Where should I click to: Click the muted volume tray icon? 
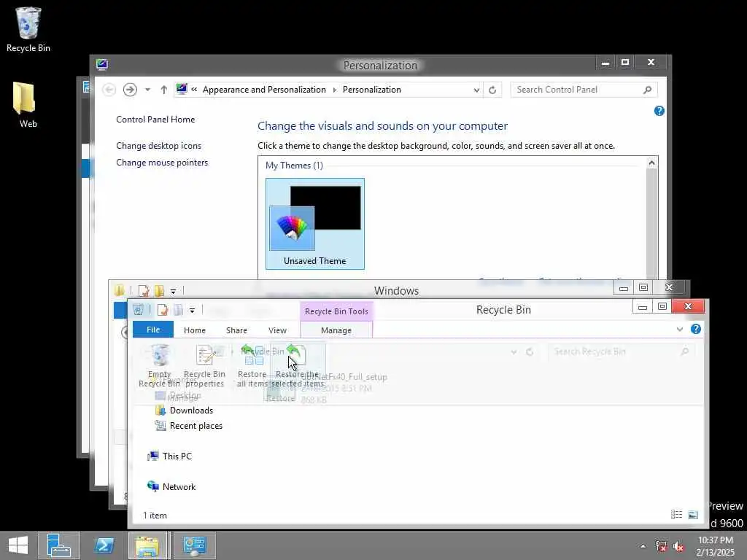coord(678,546)
